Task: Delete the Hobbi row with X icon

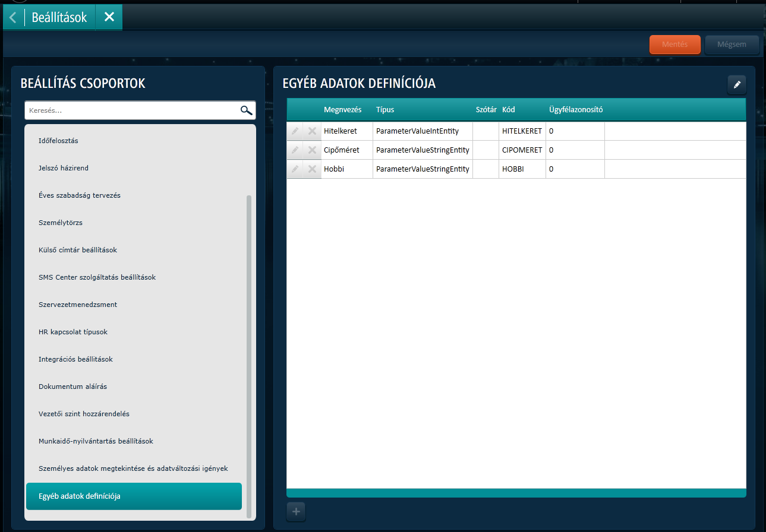Action: click(312, 169)
